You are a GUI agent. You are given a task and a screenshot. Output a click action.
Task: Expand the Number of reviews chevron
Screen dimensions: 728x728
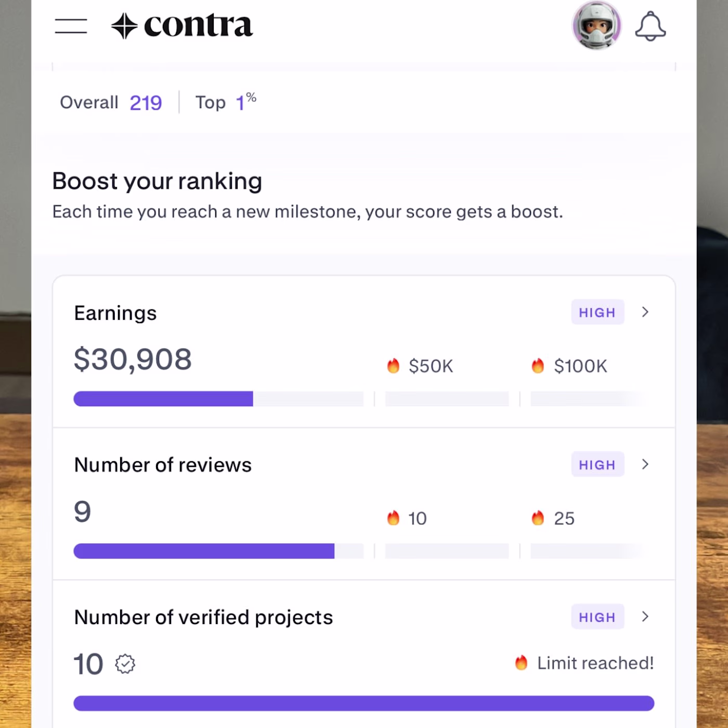click(645, 464)
